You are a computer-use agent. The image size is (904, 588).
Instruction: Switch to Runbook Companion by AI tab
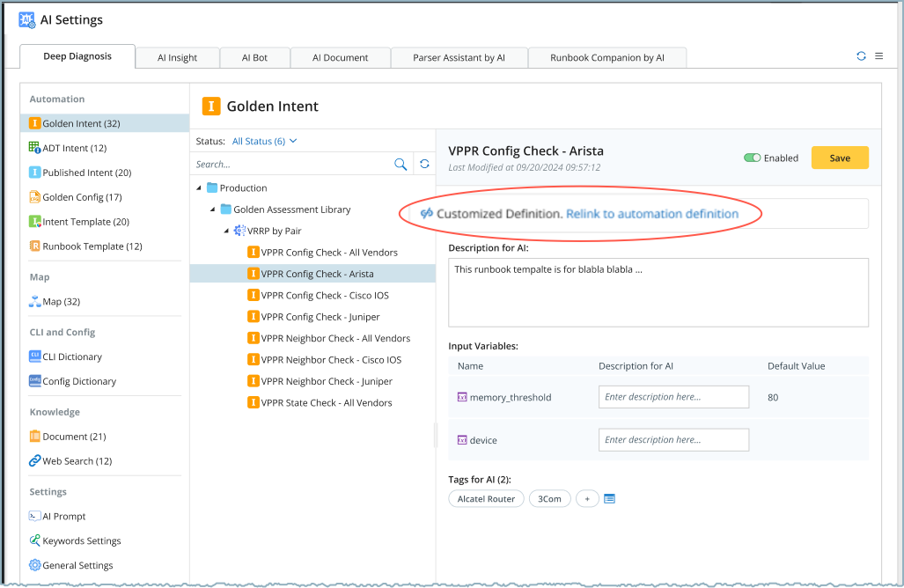pyautogui.click(x=606, y=58)
